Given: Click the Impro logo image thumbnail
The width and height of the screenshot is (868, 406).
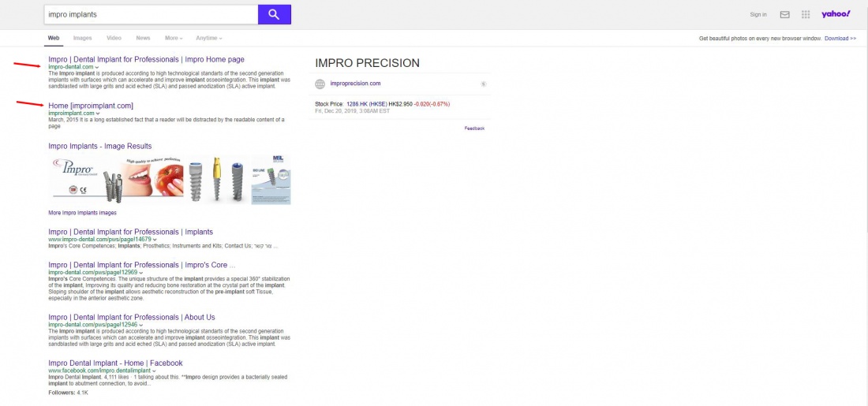Looking at the screenshot, I should (x=77, y=179).
